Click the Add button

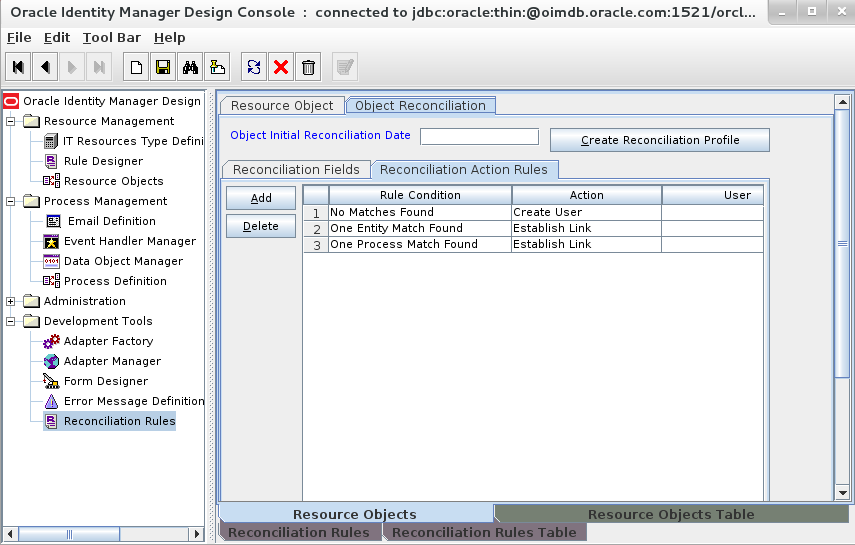261,198
